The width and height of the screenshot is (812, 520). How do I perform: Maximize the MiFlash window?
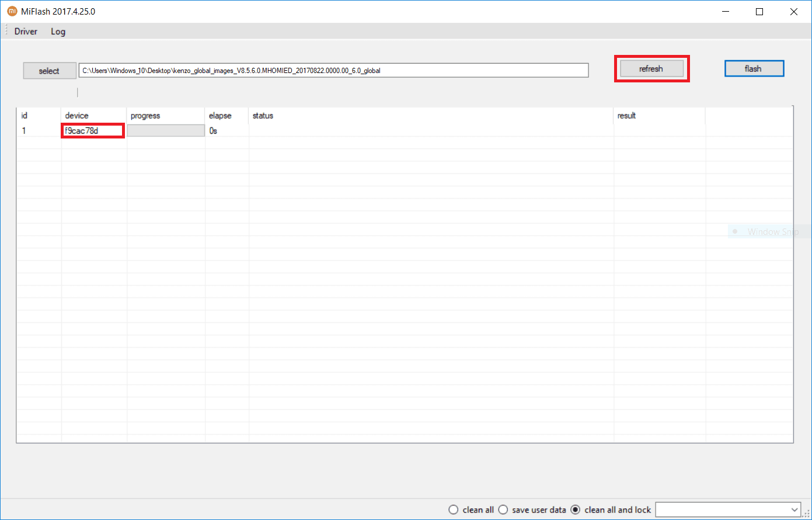759,11
